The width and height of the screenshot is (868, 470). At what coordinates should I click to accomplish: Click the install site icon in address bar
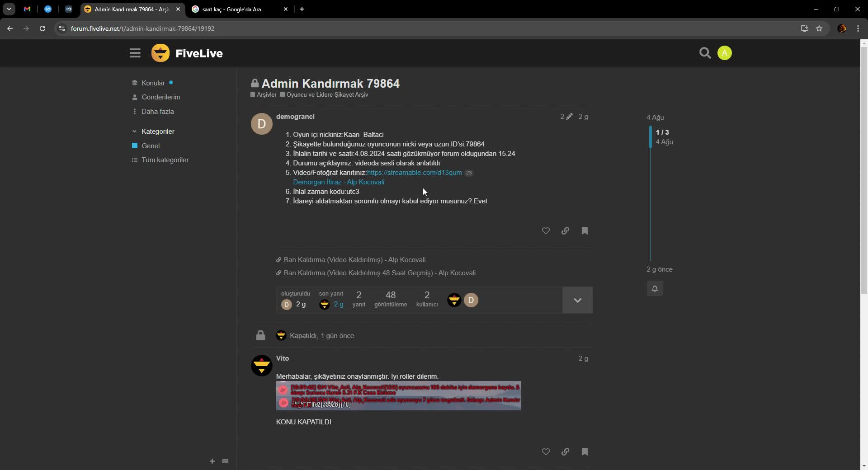(x=804, y=28)
